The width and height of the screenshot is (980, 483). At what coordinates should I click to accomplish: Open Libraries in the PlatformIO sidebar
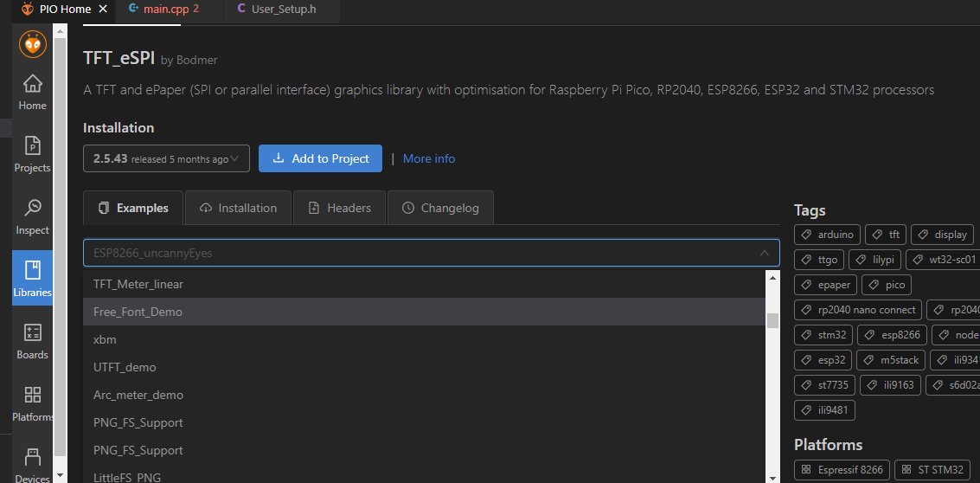point(33,279)
